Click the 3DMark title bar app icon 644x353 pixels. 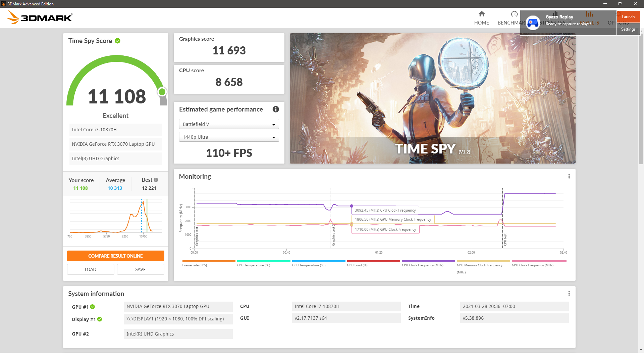(x=3, y=4)
